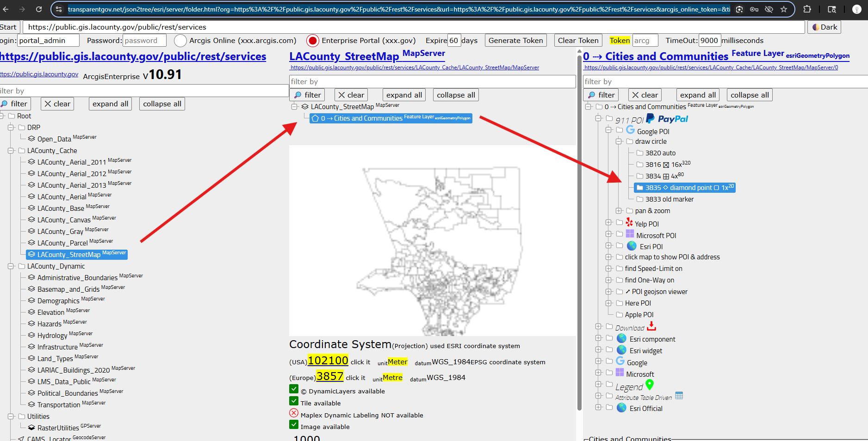The image size is (868, 441).
Task: Click collapse all in middle panel
Action: click(456, 95)
